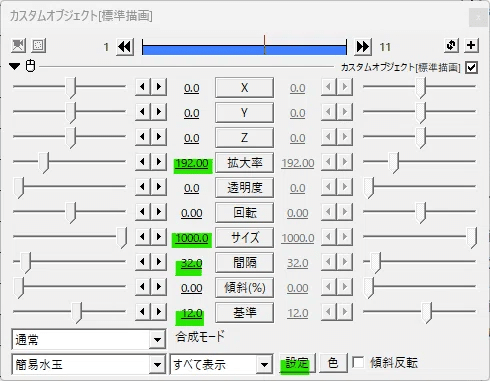The height and width of the screenshot is (381, 490).
Task: Increase Z value with right arrow
Action: pyautogui.click(x=159, y=137)
